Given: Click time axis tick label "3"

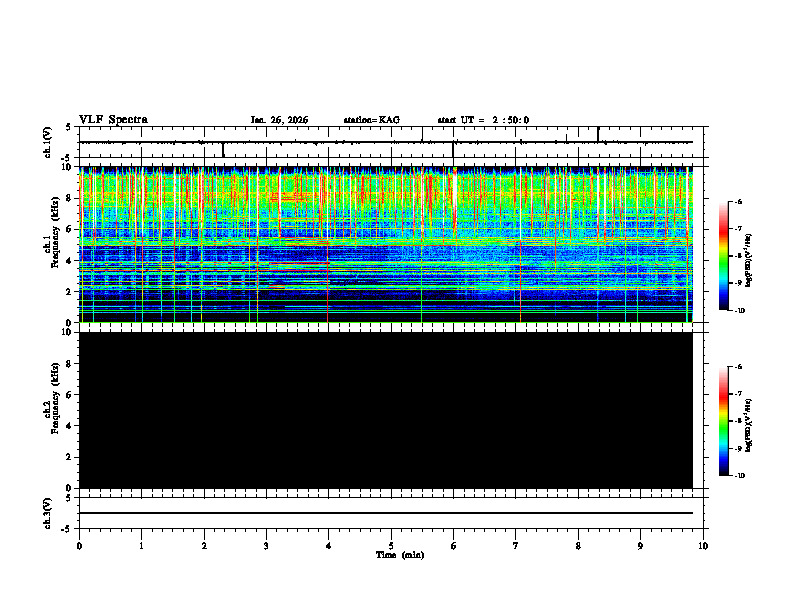Looking at the screenshot, I should (266, 546).
